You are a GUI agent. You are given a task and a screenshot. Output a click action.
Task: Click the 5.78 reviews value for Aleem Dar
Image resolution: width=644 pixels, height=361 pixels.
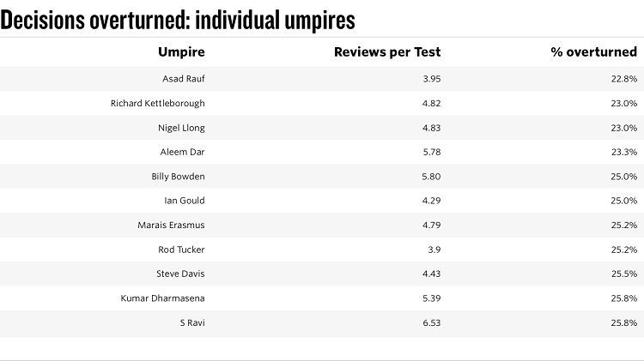click(428, 152)
